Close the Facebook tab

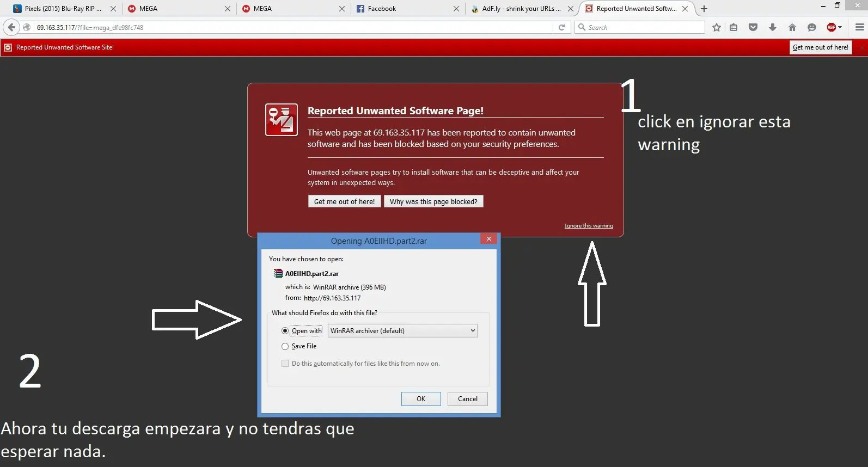[456, 9]
